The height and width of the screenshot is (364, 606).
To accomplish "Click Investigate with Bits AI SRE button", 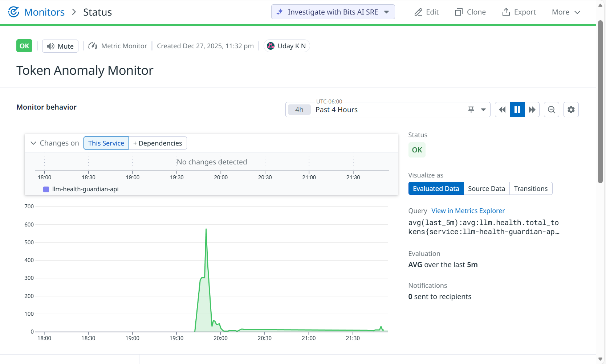I will click(x=333, y=12).
